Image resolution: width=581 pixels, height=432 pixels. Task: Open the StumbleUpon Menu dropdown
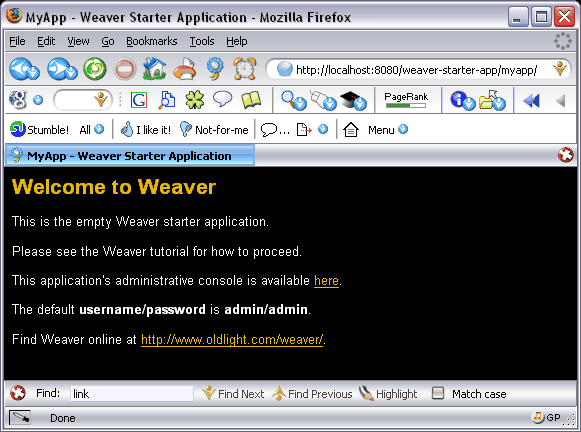(388, 130)
